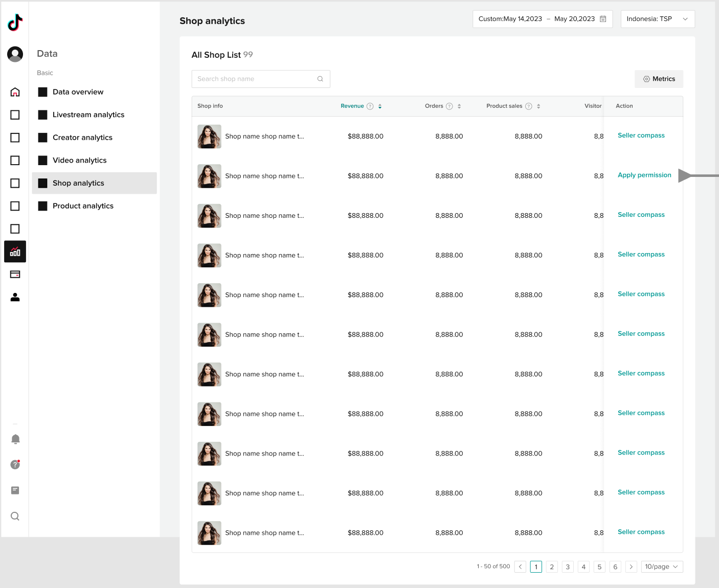Toggle sort on Product sales column
Viewport: 719px width, 588px height.
[x=538, y=106]
